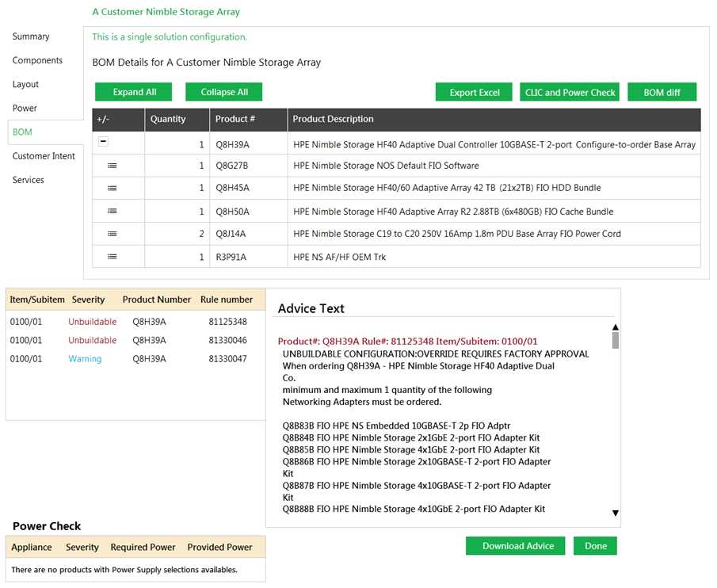Open the BOM diff view
The height and width of the screenshot is (588, 717).
tap(662, 92)
